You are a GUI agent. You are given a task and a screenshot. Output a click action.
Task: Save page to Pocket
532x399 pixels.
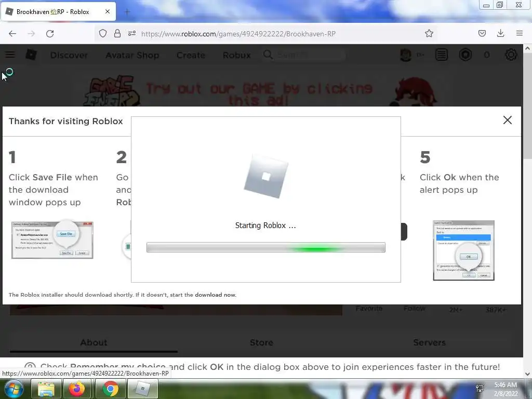482,33
